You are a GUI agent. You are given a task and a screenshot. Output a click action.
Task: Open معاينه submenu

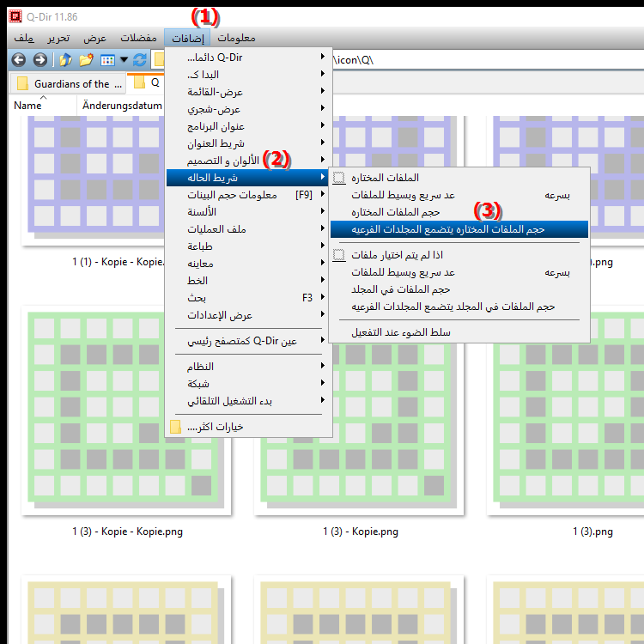pos(248,264)
